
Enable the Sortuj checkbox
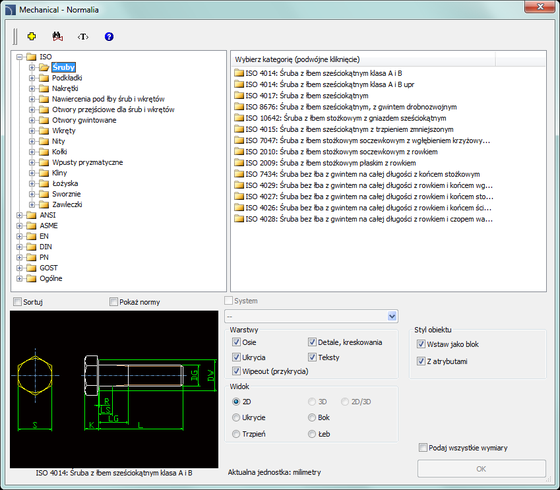click(17, 302)
